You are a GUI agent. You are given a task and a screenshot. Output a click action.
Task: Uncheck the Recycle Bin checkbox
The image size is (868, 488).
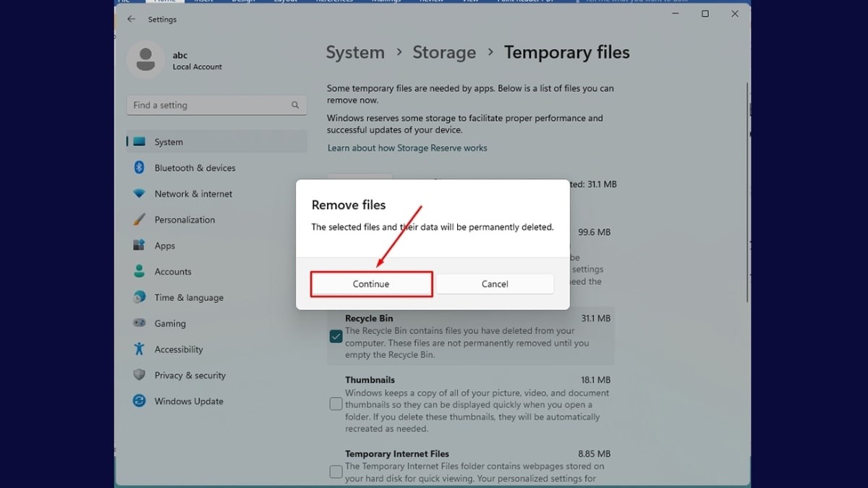336,336
